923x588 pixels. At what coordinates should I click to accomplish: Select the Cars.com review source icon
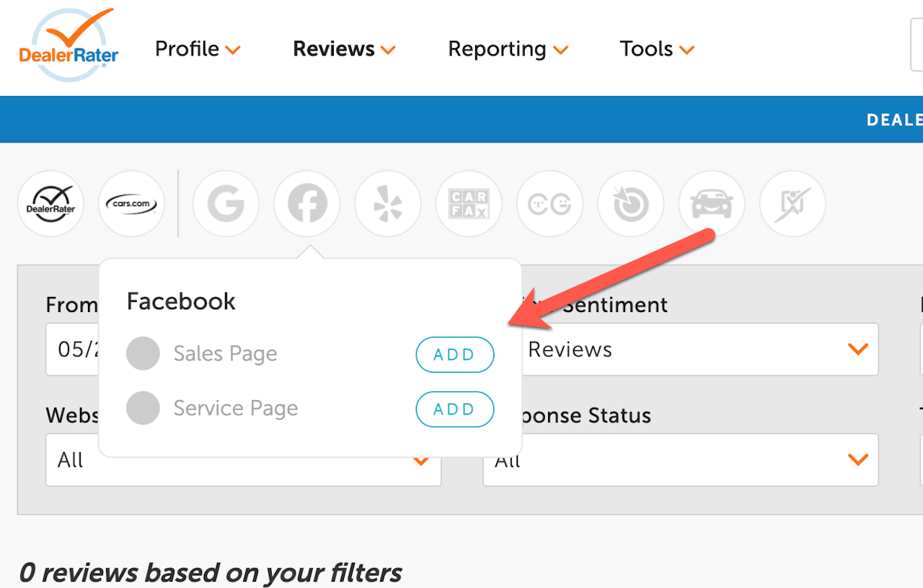(x=131, y=204)
